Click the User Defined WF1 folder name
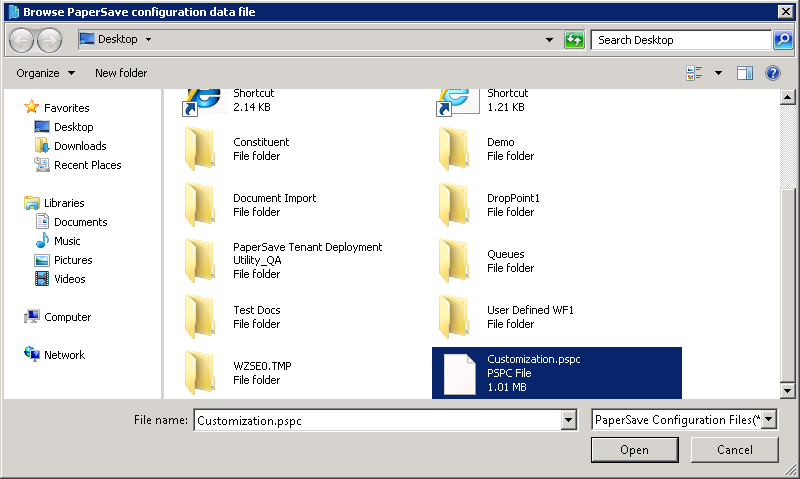The width and height of the screenshot is (800, 479). tap(530, 310)
